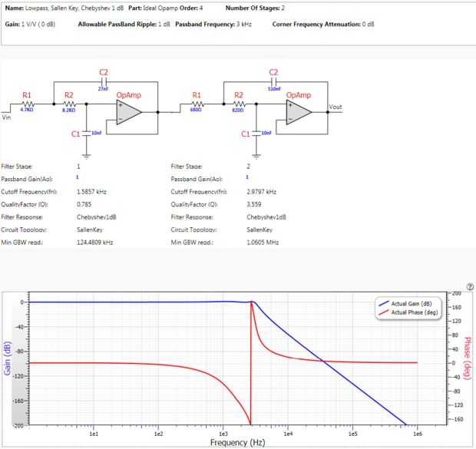Click the 8.2kΩ R2 resistor symbol
The height and width of the screenshot is (449, 476).
(x=69, y=104)
